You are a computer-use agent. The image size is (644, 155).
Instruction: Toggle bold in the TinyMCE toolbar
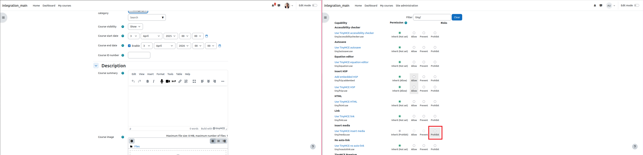tap(148, 81)
